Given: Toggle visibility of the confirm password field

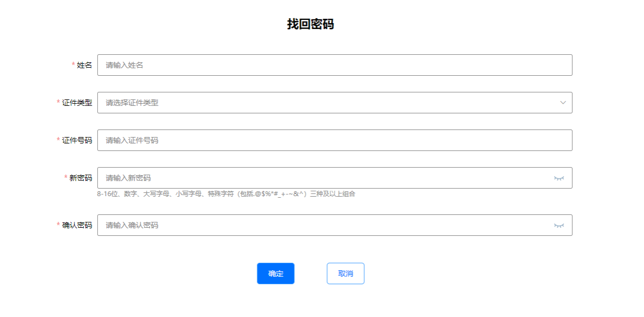Looking at the screenshot, I should pyautogui.click(x=559, y=225).
